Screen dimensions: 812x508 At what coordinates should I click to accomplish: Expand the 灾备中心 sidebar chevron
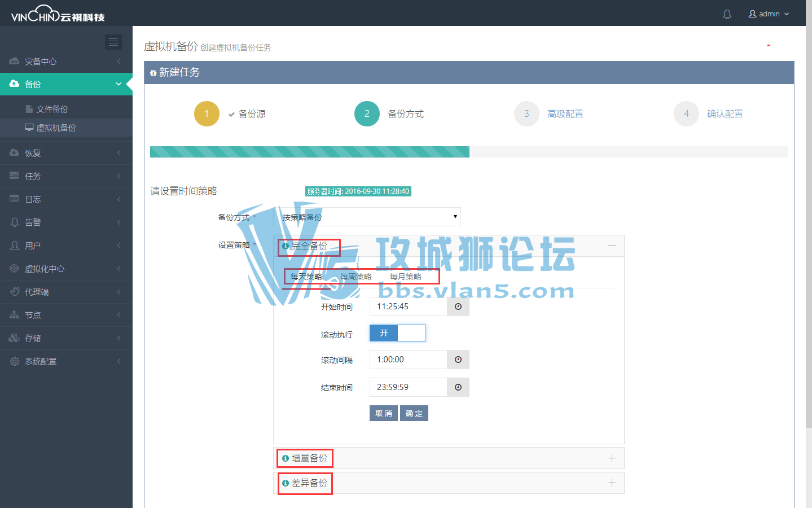[118, 61]
